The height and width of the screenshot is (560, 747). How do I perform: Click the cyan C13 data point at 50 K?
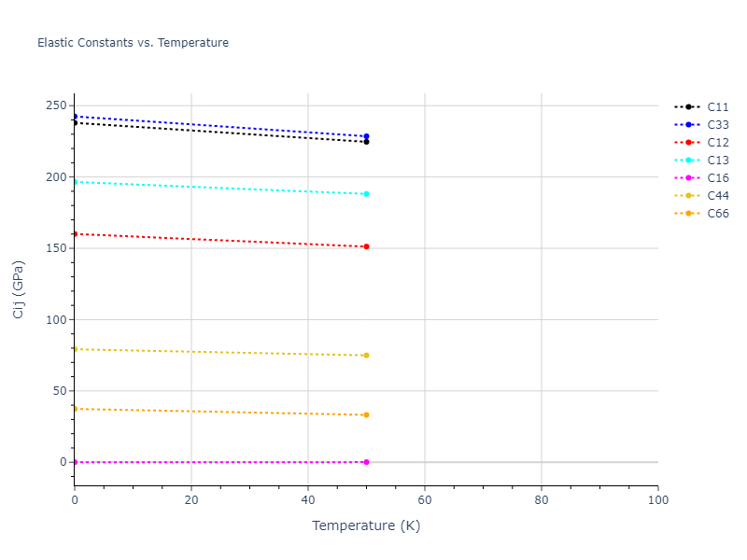click(366, 194)
